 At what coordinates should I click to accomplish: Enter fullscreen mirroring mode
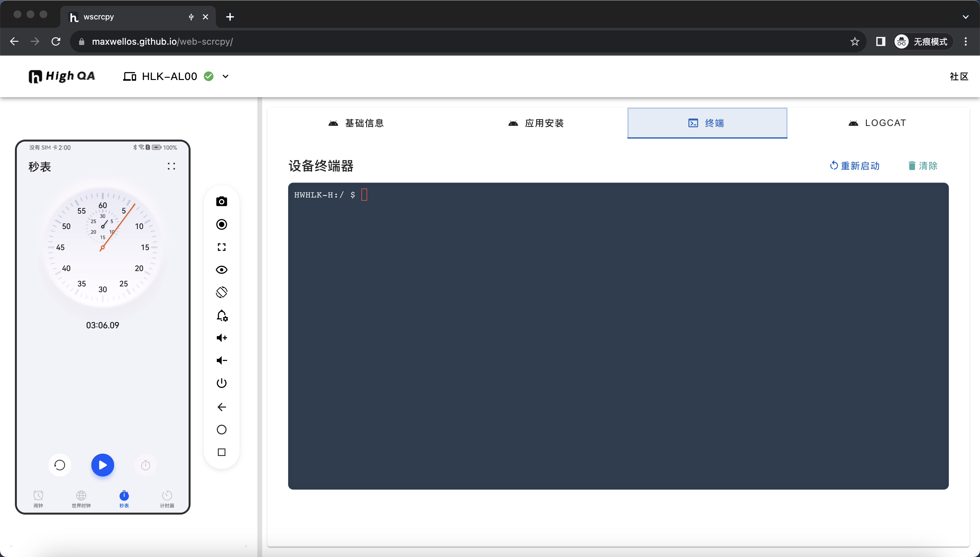pyautogui.click(x=222, y=246)
